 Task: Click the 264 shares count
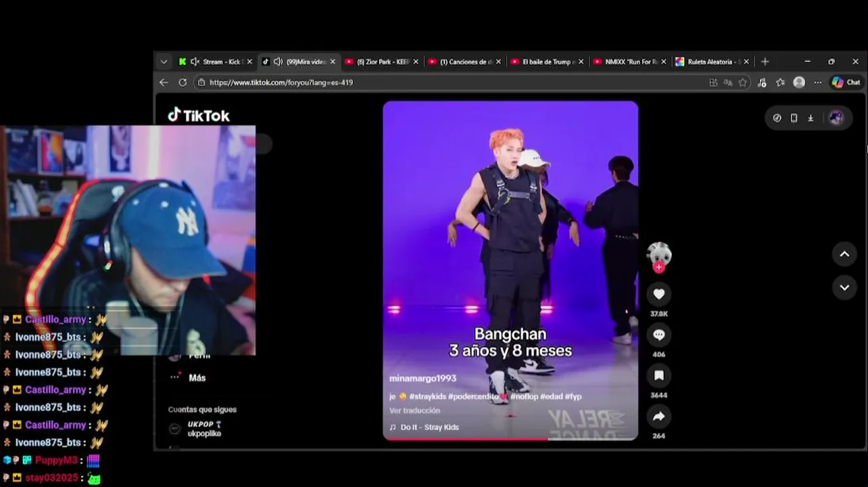click(658, 436)
